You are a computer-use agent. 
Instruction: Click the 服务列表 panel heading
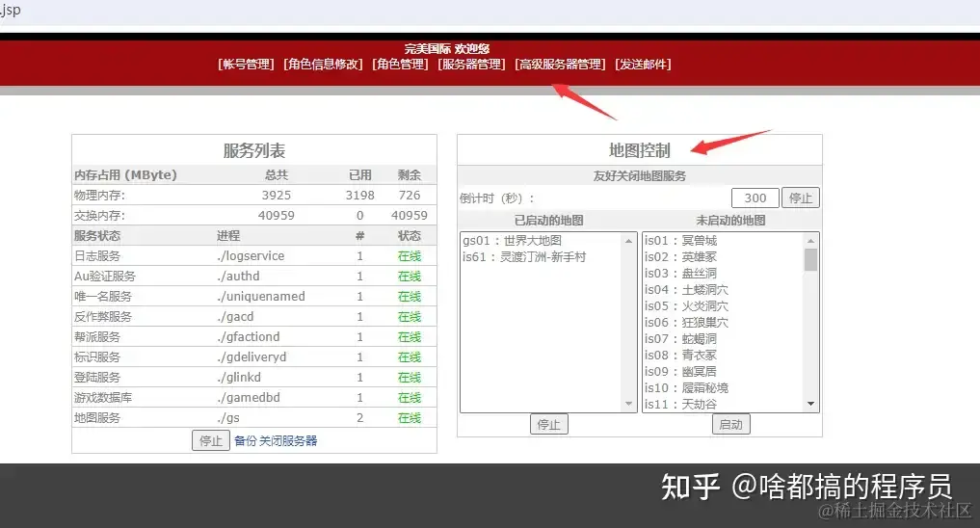click(x=253, y=150)
